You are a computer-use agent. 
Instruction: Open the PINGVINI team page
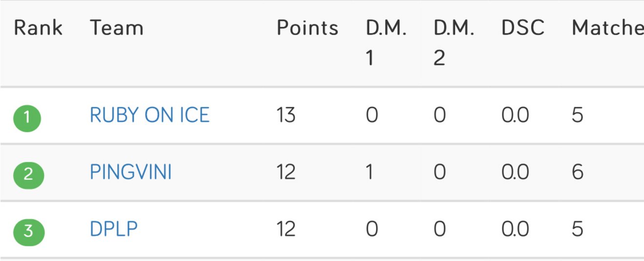(x=131, y=172)
